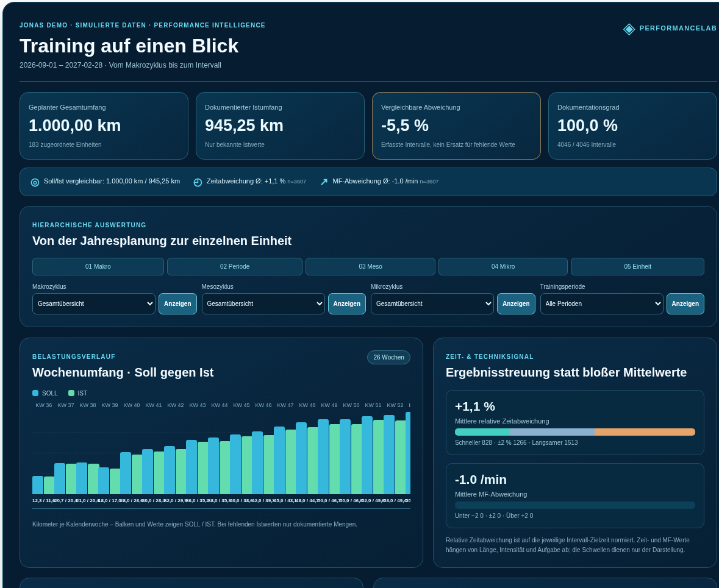The height and width of the screenshot is (588, 719).
Task: Open the Mesozyklus dropdown
Action: [263, 304]
